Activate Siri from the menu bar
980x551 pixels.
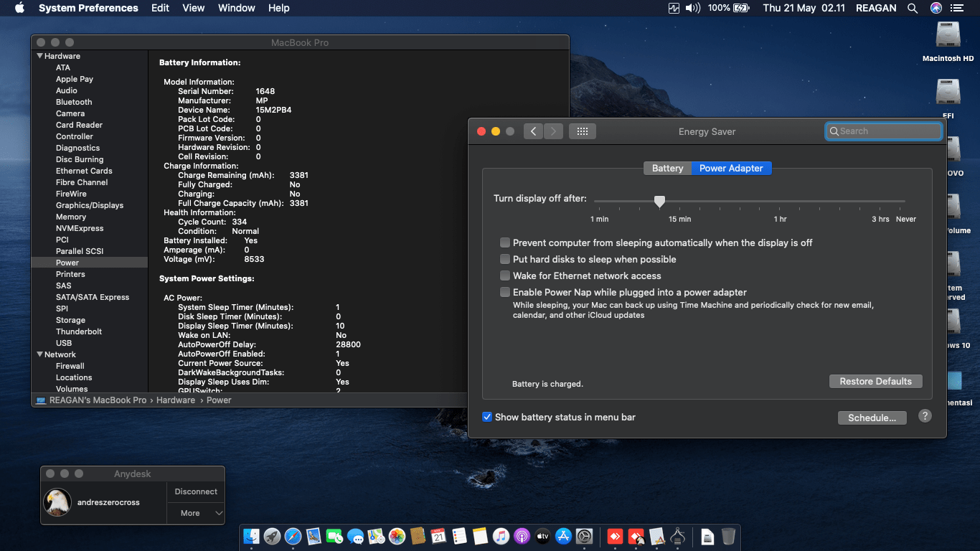tap(936, 8)
